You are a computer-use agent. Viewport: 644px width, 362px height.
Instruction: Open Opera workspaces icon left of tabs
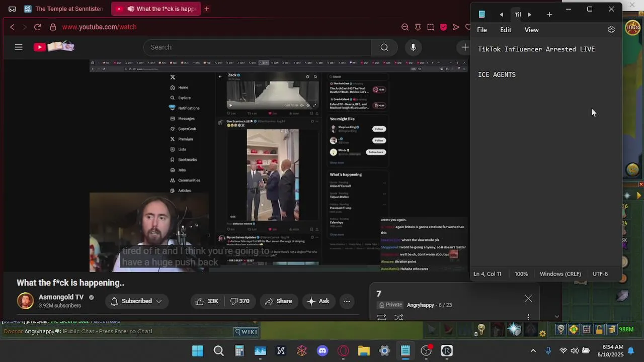point(12,9)
